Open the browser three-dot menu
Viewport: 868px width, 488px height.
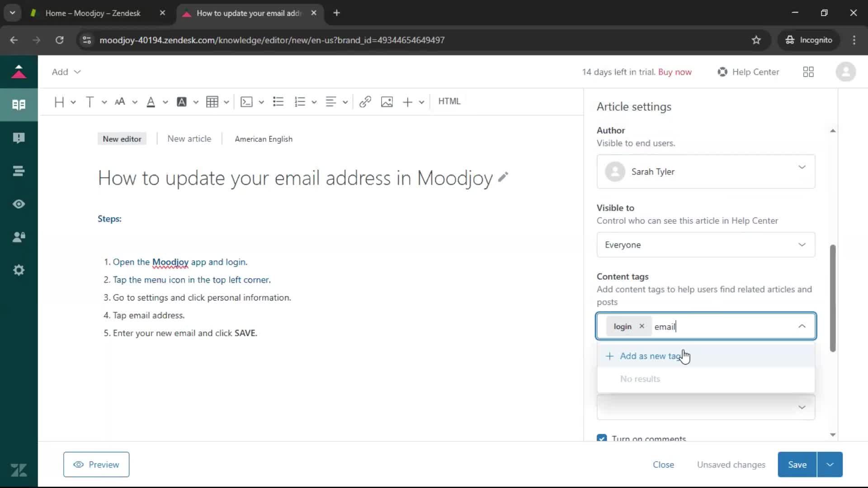point(854,40)
